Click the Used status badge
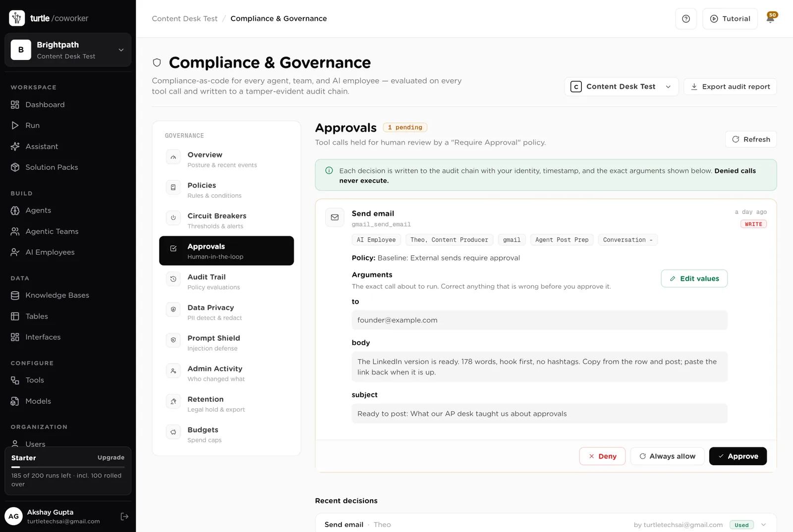Image resolution: width=793 pixels, height=532 pixels. click(742, 525)
